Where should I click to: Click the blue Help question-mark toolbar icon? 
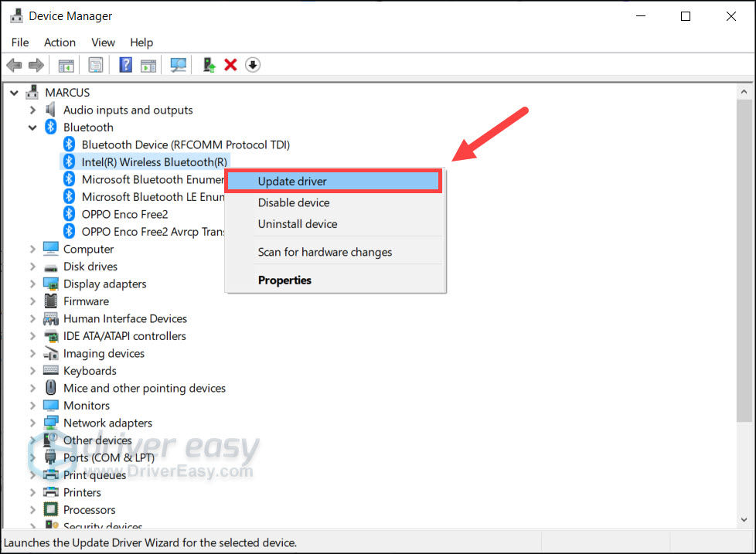pos(125,66)
